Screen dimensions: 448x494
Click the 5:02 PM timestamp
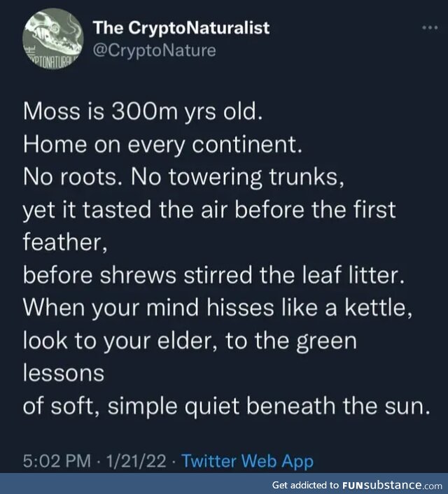[57, 461]
